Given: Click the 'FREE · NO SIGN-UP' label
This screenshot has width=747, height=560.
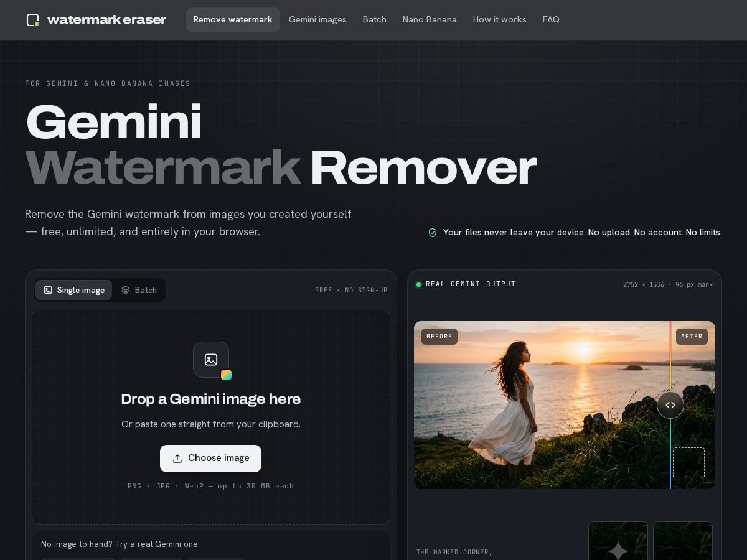Looking at the screenshot, I should tap(351, 291).
